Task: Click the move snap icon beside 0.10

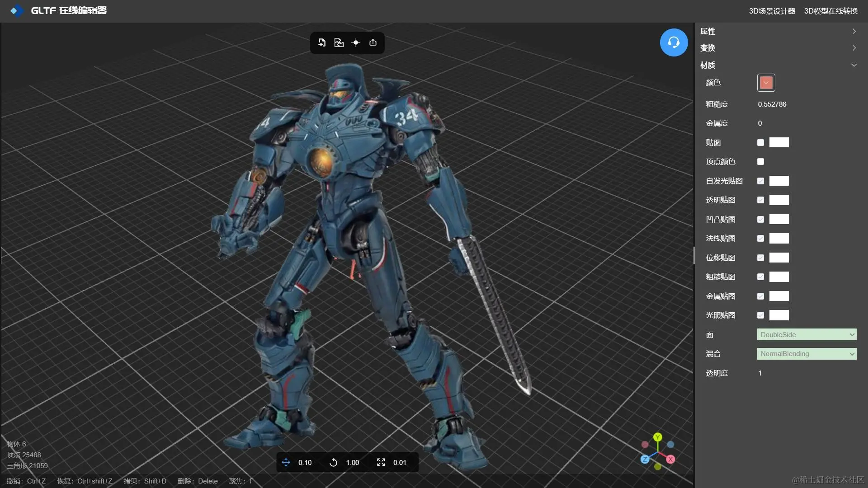Action: (286, 462)
